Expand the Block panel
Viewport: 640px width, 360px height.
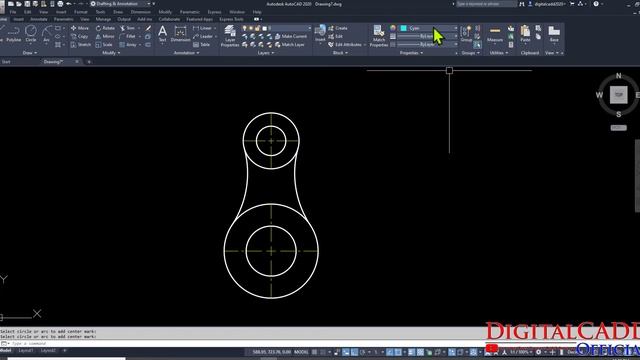pyautogui.click(x=340, y=53)
